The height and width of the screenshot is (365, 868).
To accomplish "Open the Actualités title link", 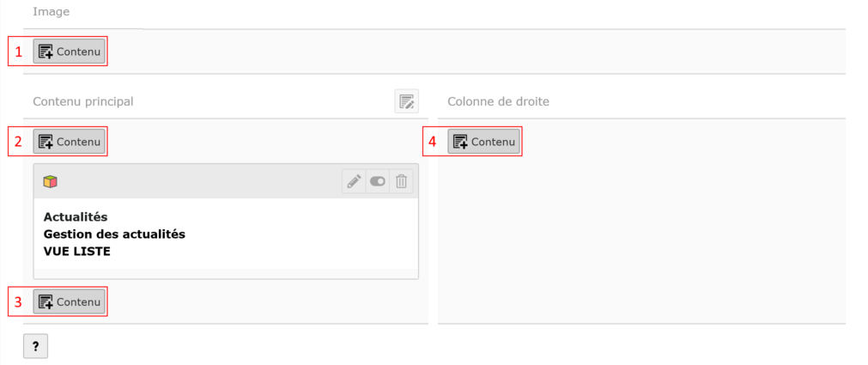I will (x=76, y=216).
